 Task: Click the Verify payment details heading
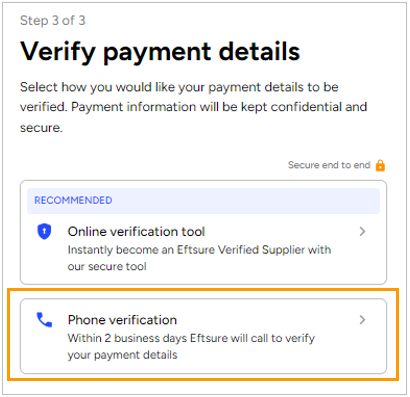point(160,52)
